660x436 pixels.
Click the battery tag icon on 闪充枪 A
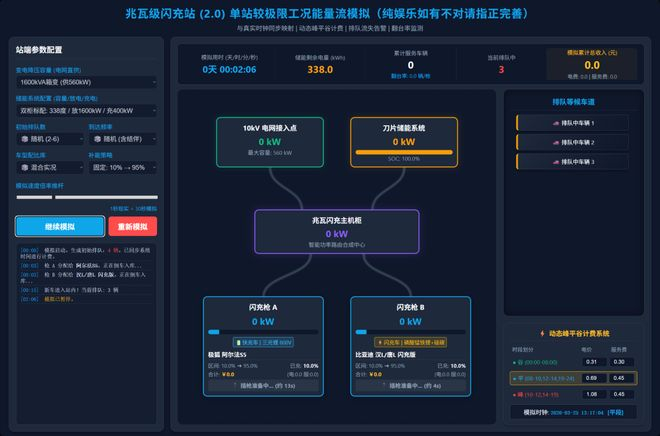tap(239, 343)
